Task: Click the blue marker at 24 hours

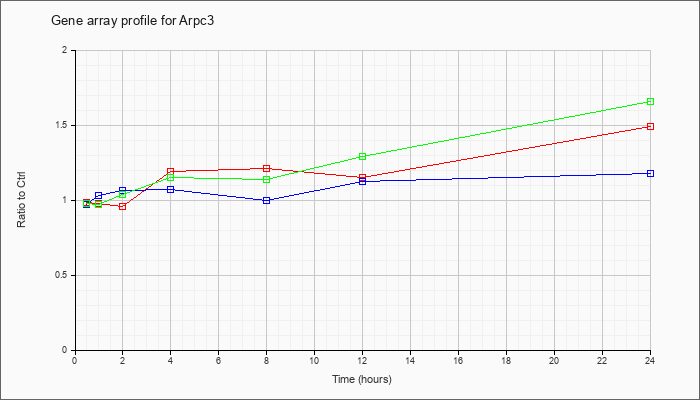Action: tap(650, 174)
